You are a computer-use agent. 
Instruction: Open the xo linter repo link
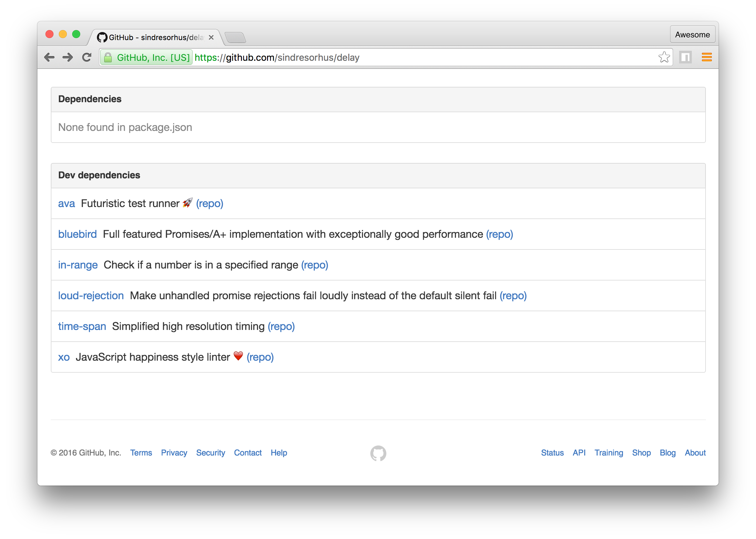[260, 357]
